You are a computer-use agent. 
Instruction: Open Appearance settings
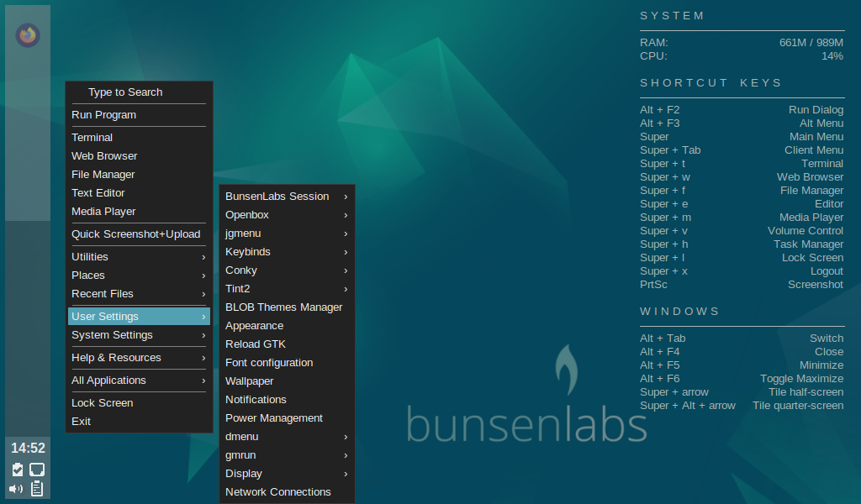(287, 326)
